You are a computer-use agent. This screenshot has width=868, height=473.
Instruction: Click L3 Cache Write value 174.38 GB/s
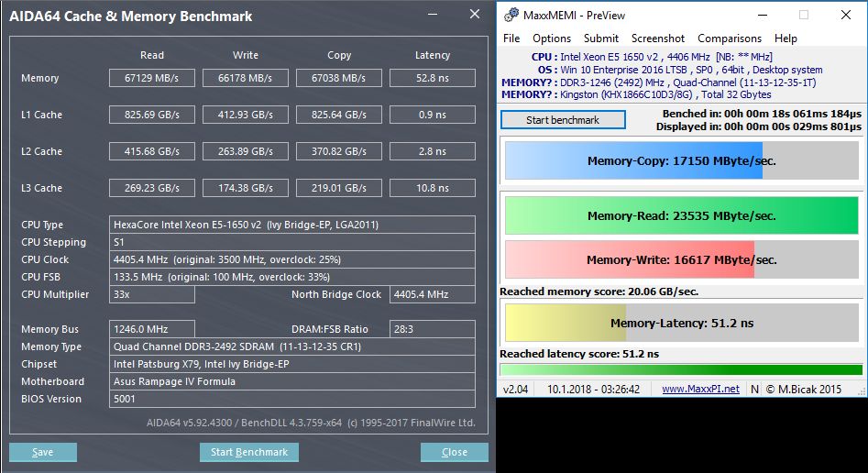tap(246, 188)
